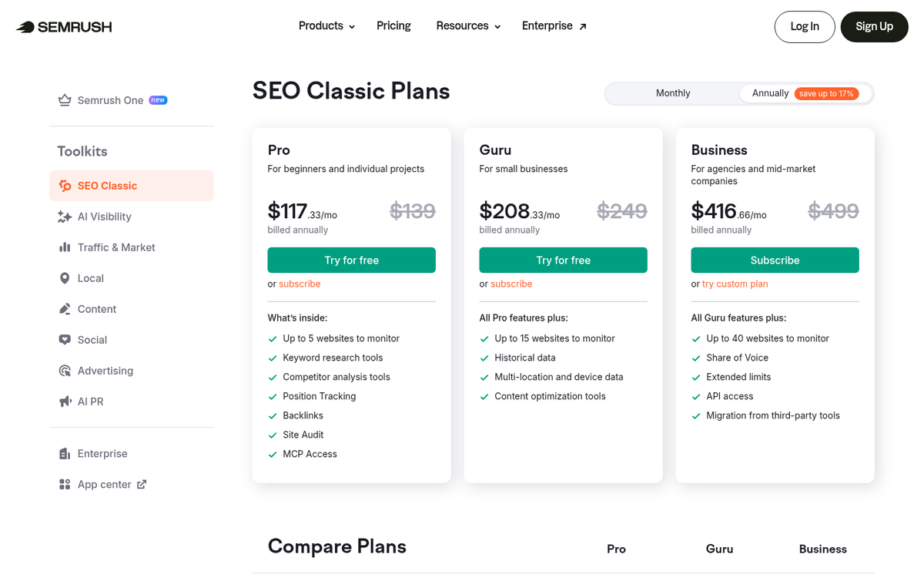The height and width of the screenshot is (578, 924).
Task: Open the Content toolkit pencil icon
Action: click(65, 309)
